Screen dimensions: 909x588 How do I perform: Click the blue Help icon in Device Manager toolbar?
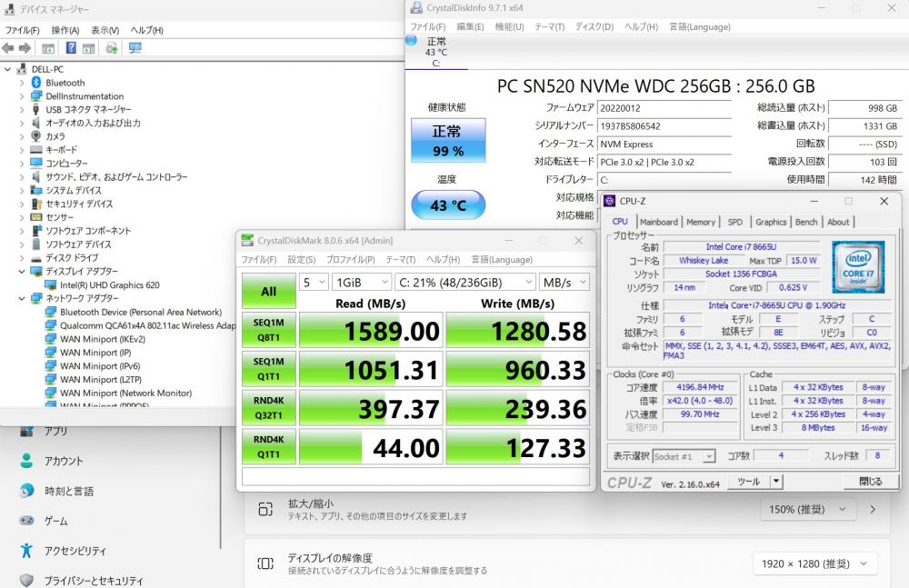[71, 47]
